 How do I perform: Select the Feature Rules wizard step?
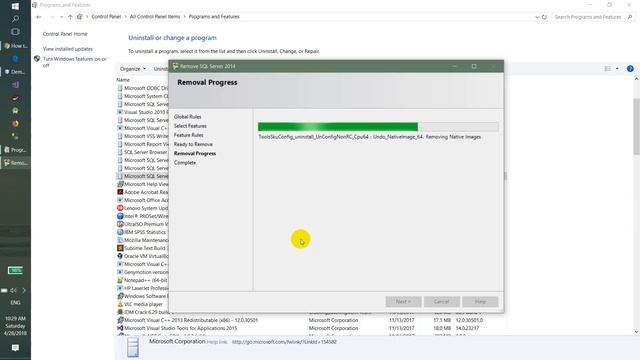189,135
